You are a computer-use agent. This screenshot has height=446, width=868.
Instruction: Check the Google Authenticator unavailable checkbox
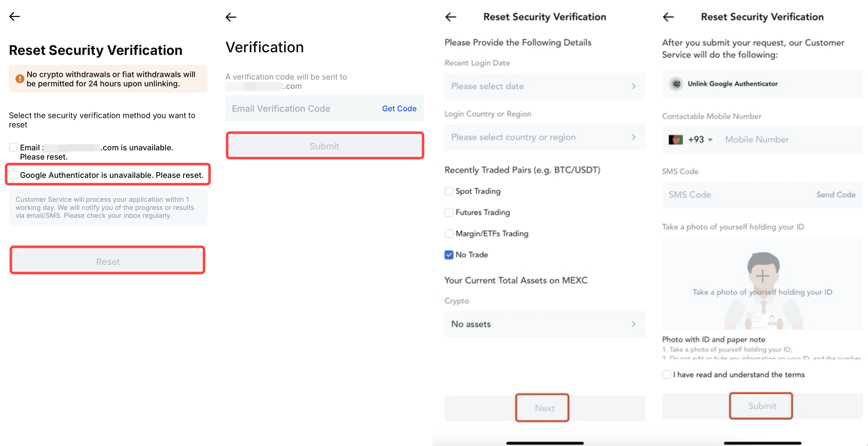coord(13,175)
